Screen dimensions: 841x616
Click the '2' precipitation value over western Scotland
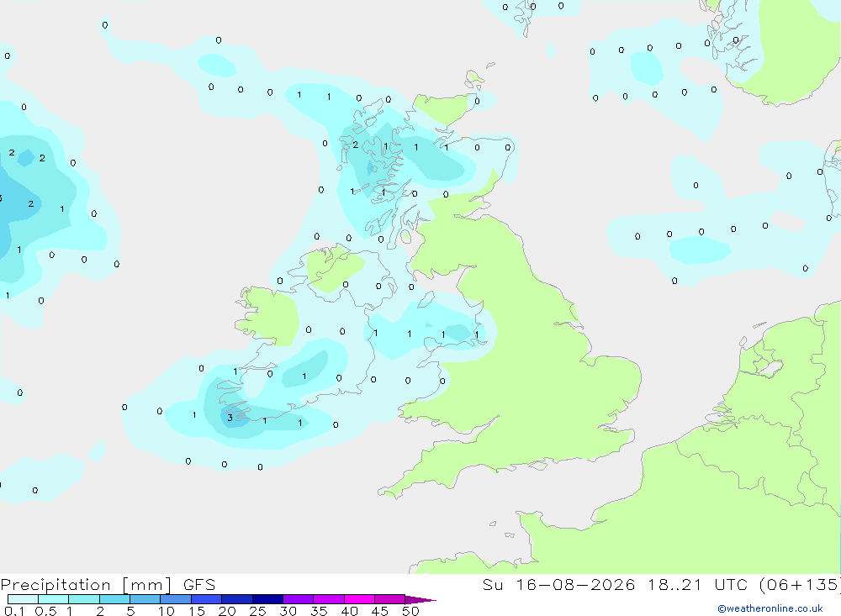355,145
